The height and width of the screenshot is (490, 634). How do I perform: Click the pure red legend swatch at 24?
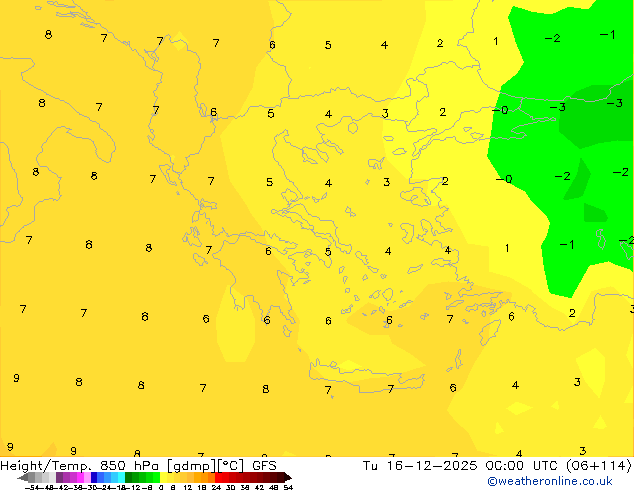218,477
